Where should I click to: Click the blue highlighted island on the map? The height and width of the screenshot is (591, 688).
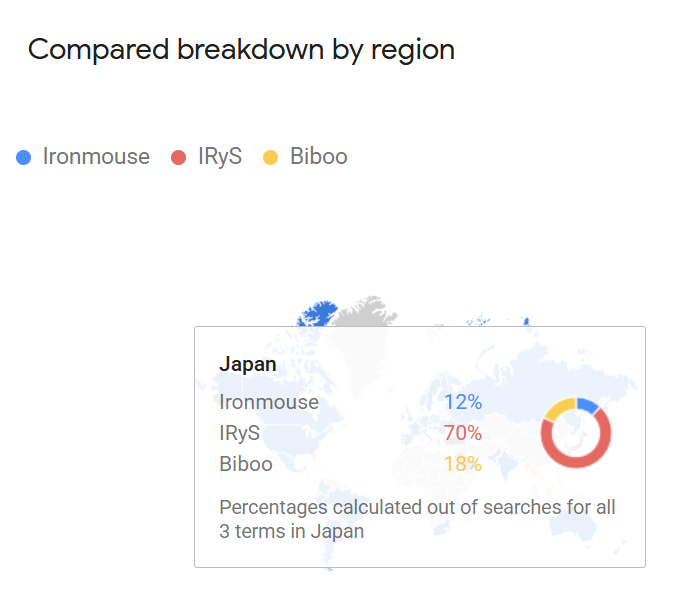[320, 313]
